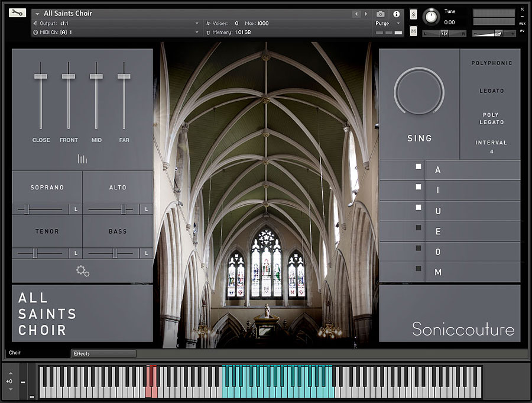
Task: Select the Choir tab
Action: [x=15, y=353]
